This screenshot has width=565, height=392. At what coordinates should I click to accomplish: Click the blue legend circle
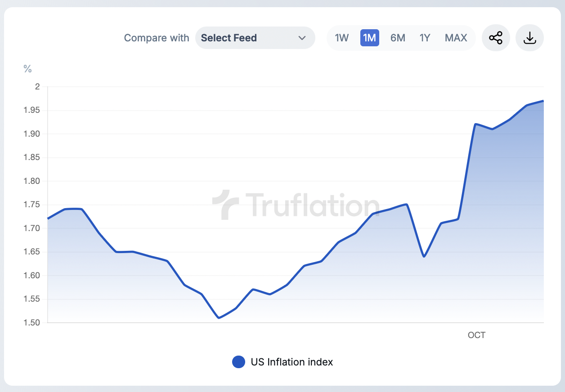click(238, 362)
